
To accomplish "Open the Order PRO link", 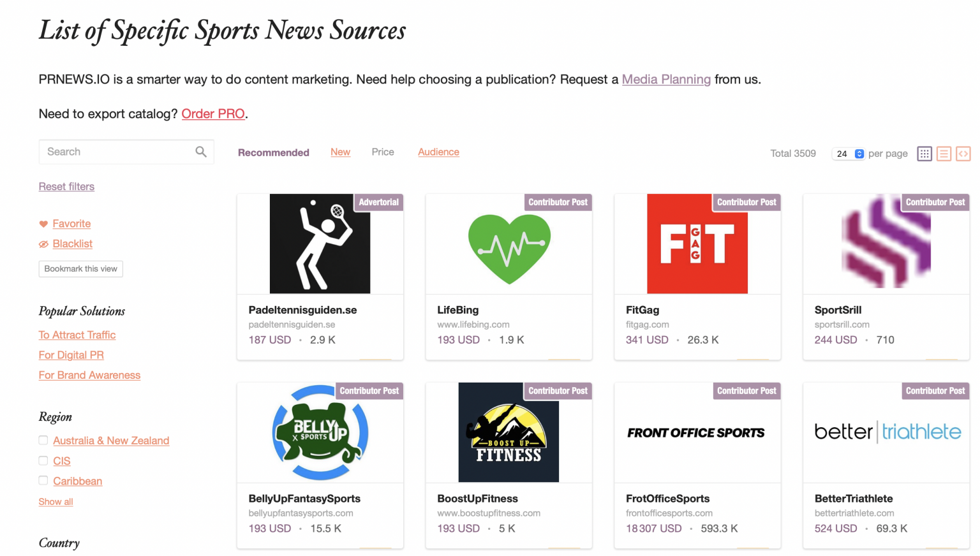I will tap(213, 113).
